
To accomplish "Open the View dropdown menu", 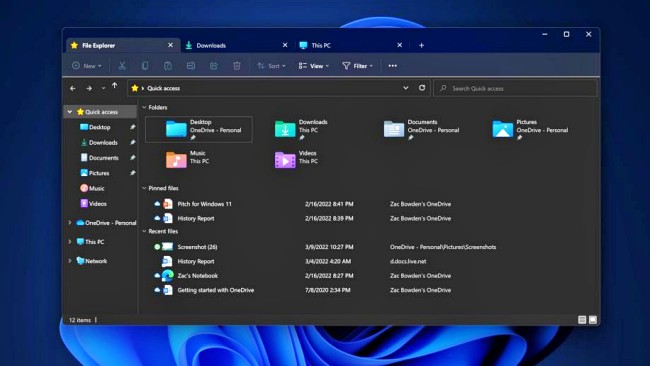I will point(314,65).
